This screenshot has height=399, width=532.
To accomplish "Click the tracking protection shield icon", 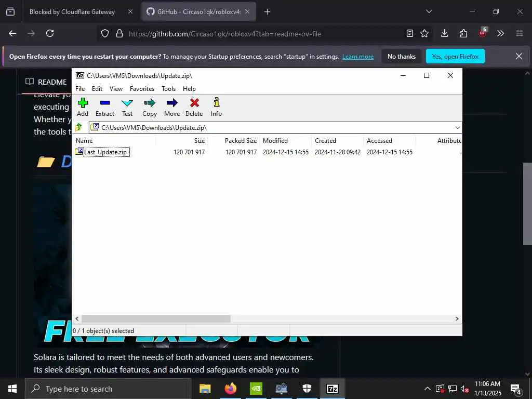I will [105, 33].
